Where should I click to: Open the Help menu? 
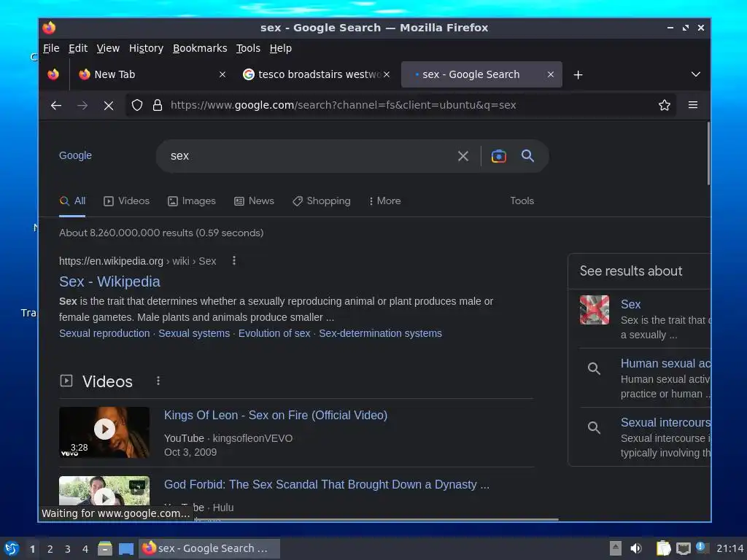point(281,48)
